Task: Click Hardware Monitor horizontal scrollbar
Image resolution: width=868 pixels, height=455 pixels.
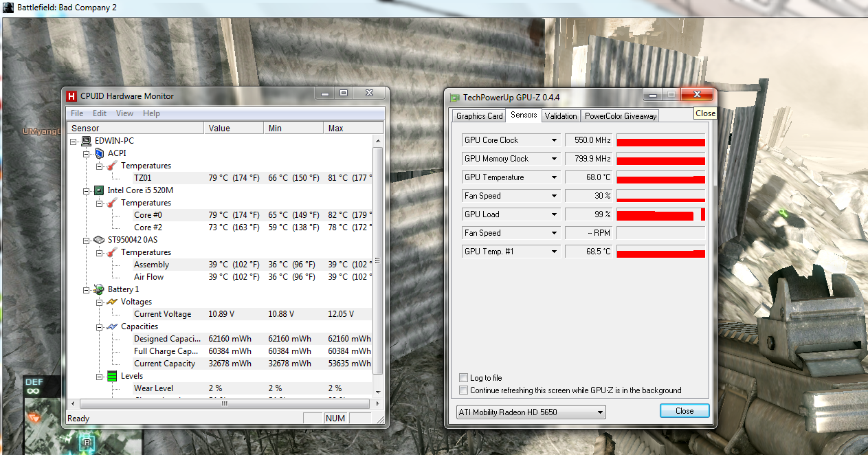Action: [x=224, y=404]
